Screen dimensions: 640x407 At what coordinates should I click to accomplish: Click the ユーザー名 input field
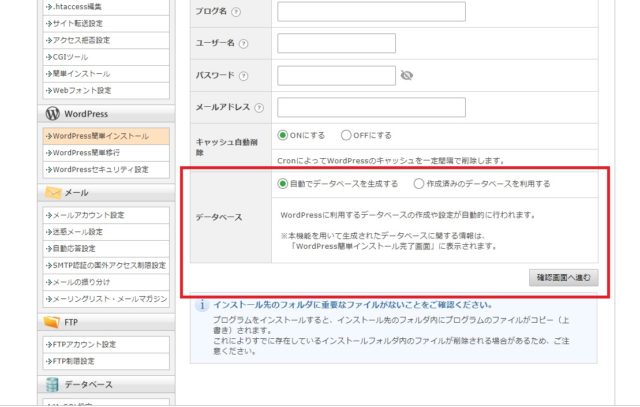[336, 43]
